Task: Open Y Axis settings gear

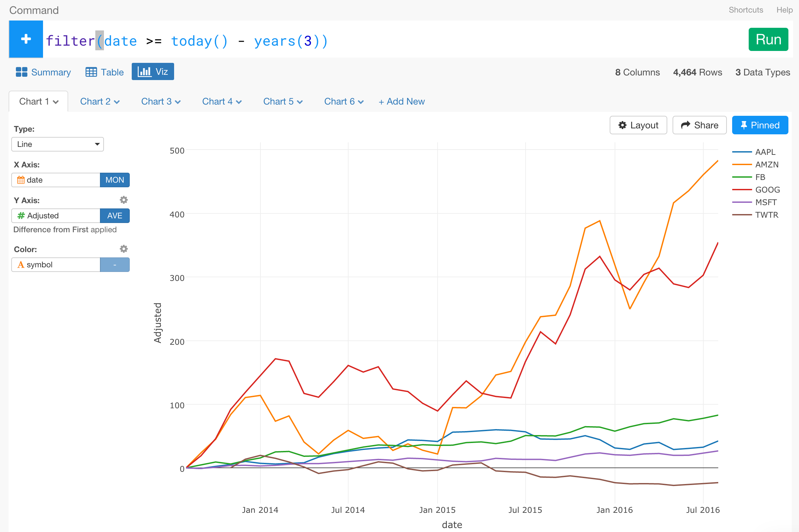Action: tap(123, 200)
